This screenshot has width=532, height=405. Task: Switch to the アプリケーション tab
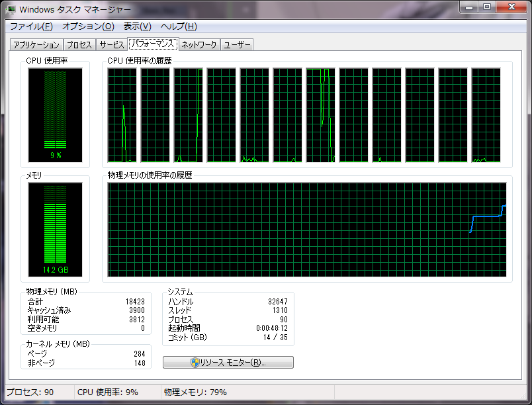click(x=36, y=45)
